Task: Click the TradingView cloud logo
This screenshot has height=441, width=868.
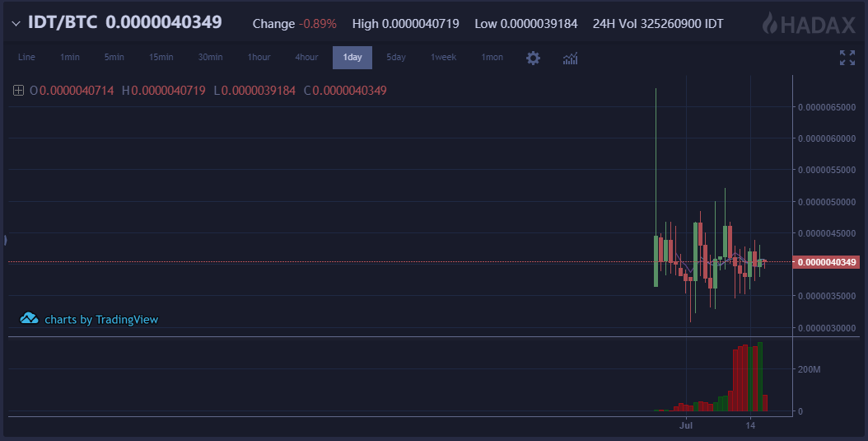Action: pos(30,319)
